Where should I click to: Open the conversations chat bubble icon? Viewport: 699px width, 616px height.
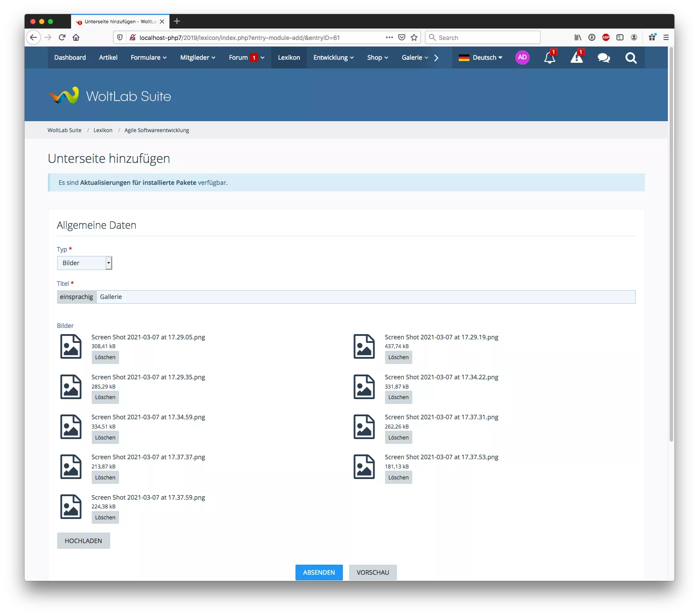[604, 58]
